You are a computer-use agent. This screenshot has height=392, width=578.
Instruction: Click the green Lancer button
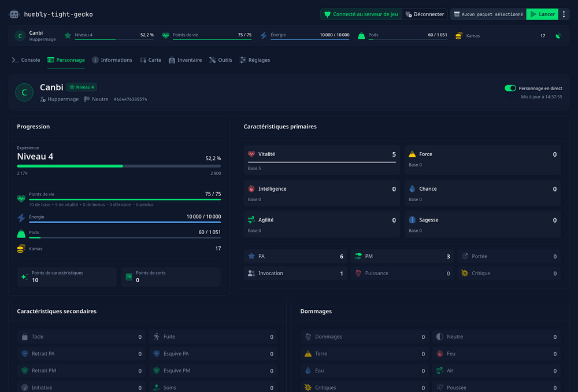[542, 14]
